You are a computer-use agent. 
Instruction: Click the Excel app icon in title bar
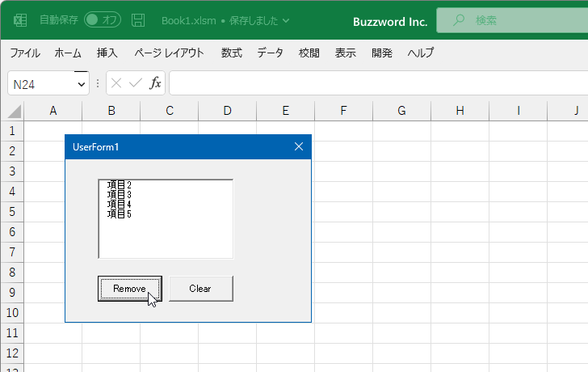click(20, 20)
